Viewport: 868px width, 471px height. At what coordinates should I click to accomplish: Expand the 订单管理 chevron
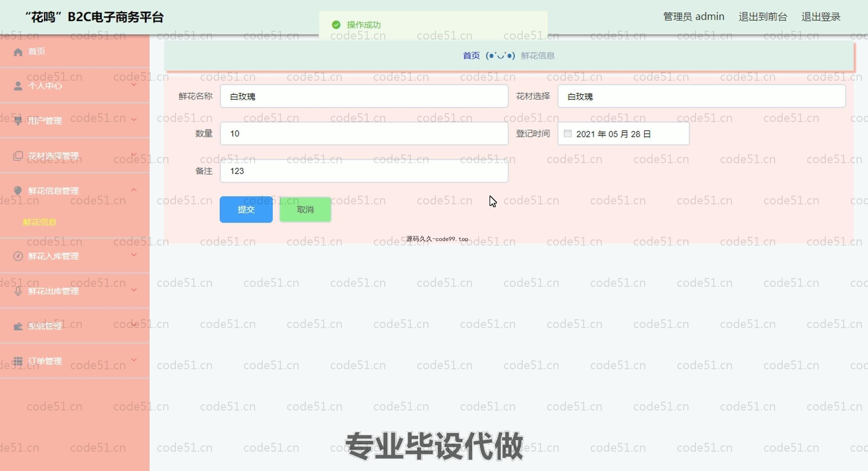coord(134,360)
